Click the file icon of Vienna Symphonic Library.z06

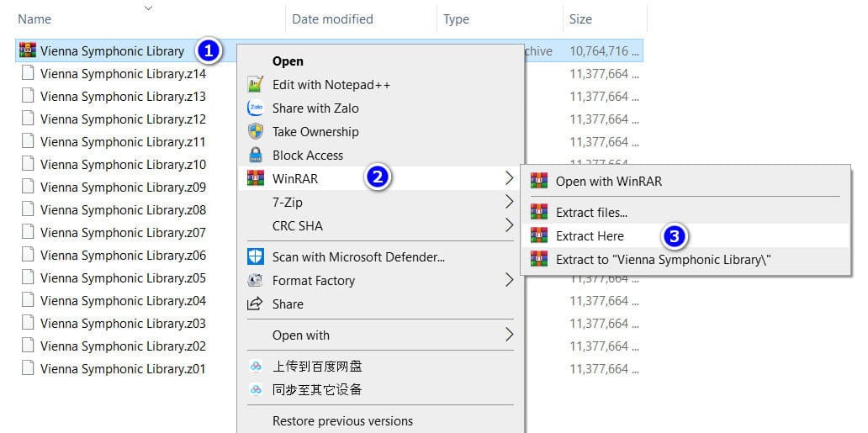pos(28,255)
